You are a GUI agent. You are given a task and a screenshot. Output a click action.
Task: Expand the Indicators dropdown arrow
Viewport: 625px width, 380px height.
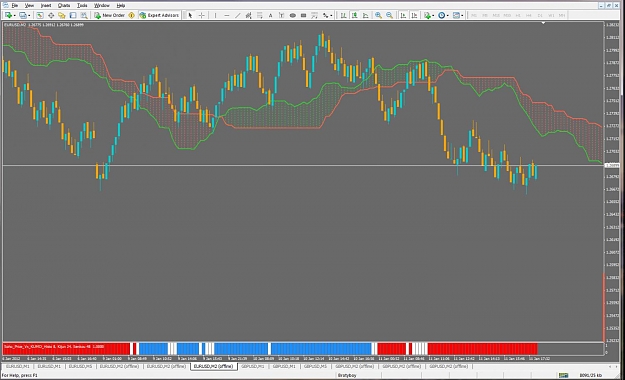pos(433,16)
